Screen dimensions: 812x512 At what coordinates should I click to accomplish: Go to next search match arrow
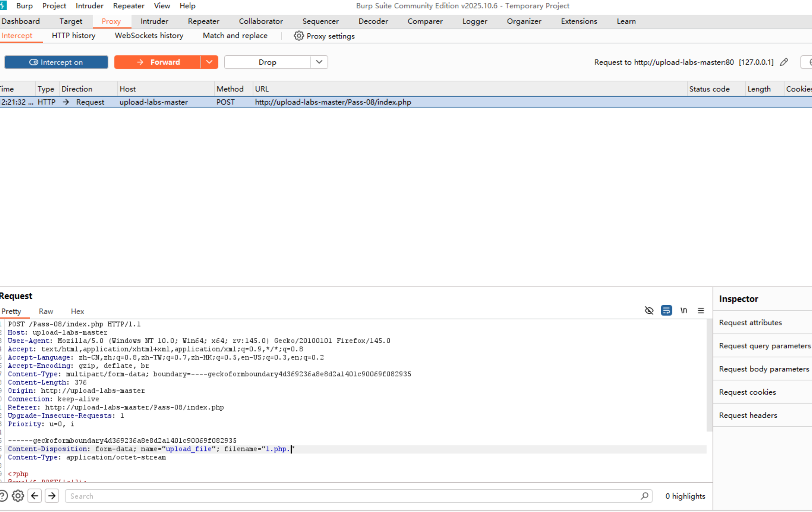point(52,496)
